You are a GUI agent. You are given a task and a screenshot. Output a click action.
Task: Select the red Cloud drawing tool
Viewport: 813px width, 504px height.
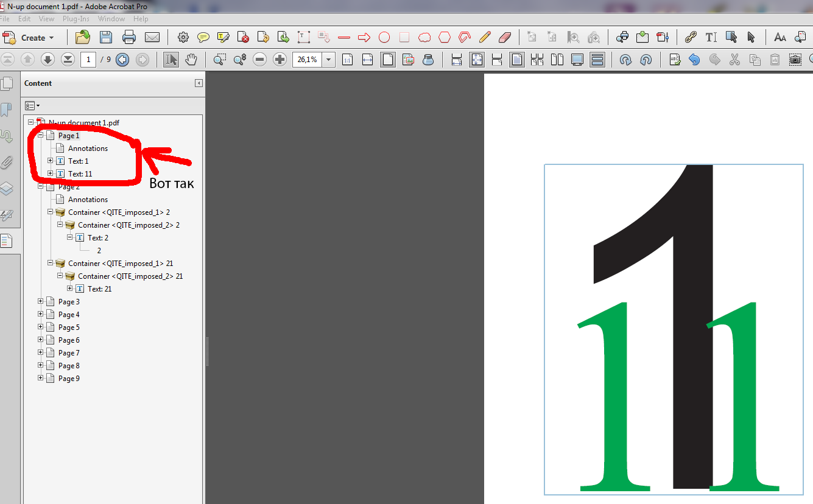pyautogui.click(x=424, y=37)
